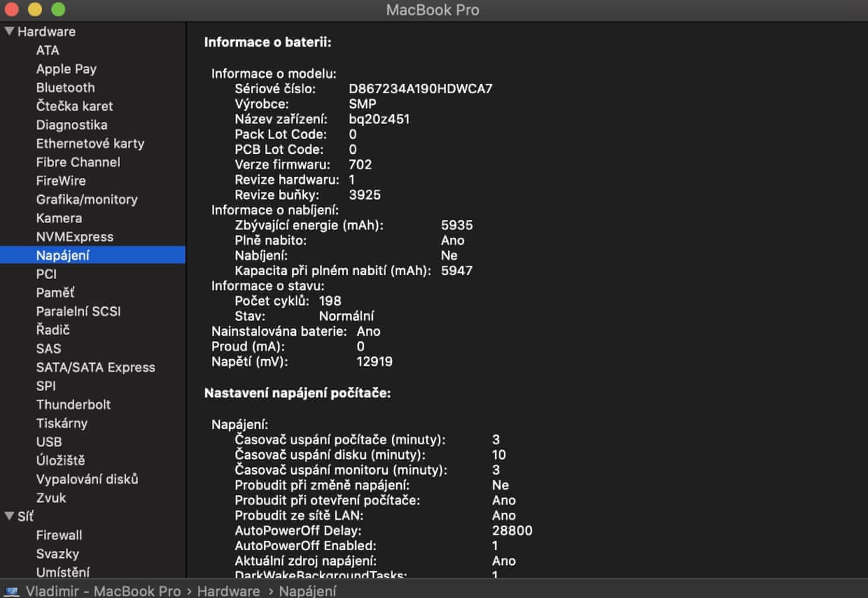
Task: Click Vladimir - MacBook Pro path item
Action: pos(103,591)
